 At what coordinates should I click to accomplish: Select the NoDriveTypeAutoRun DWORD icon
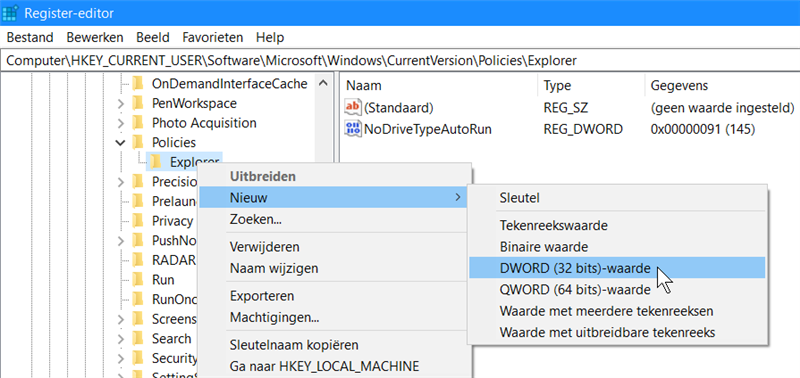(353, 129)
